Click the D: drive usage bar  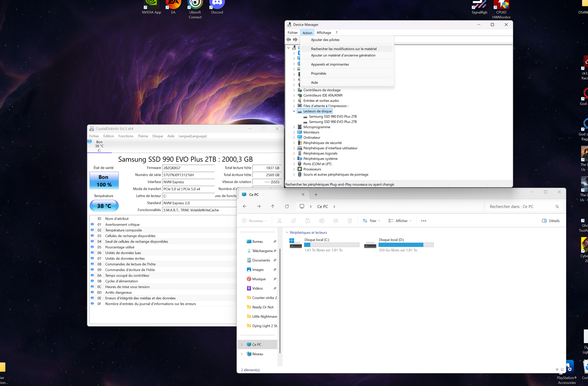tap(406, 245)
